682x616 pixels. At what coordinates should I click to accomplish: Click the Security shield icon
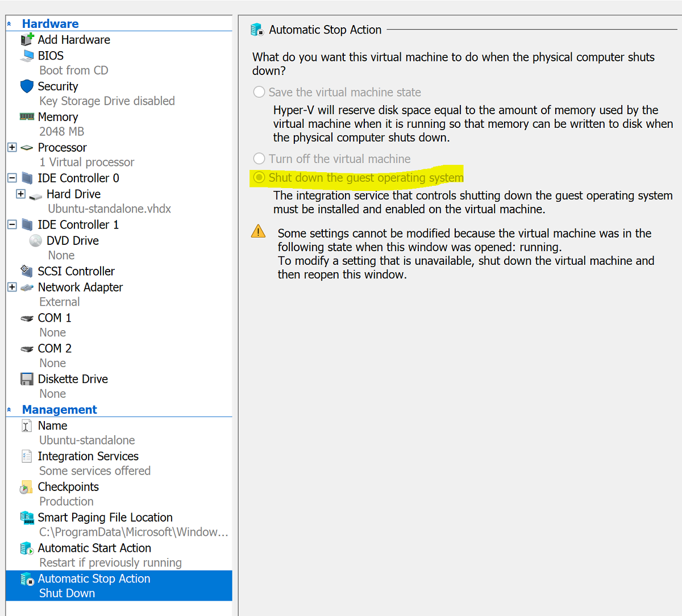tap(27, 86)
